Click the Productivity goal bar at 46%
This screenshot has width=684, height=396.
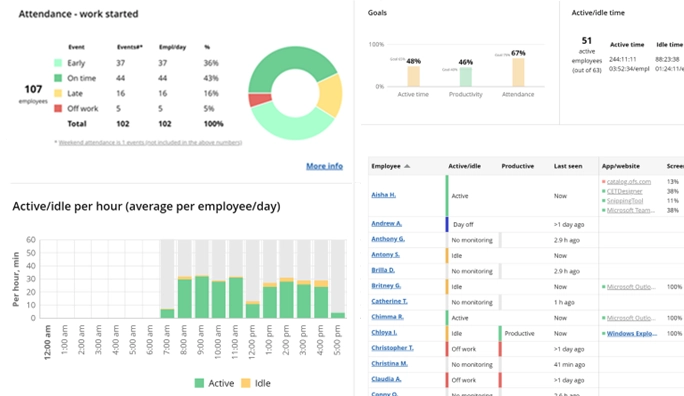click(x=465, y=77)
